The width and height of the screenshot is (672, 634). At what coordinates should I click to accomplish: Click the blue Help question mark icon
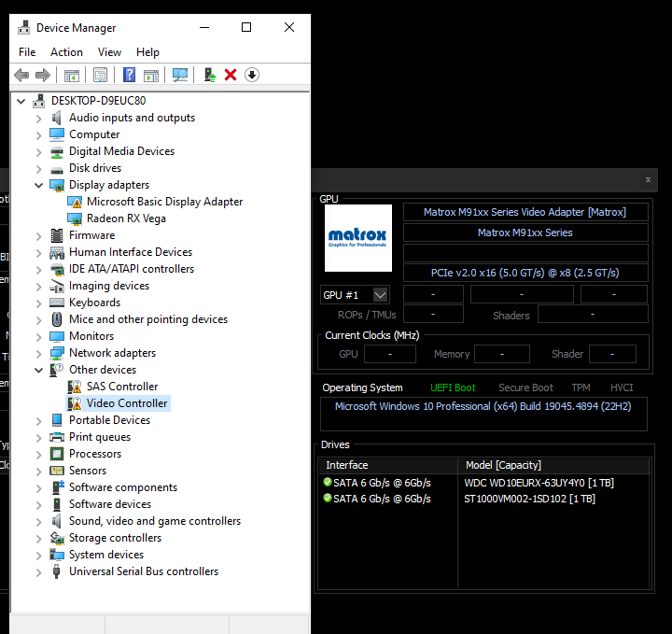pyautogui.click(x=130, y=75)
